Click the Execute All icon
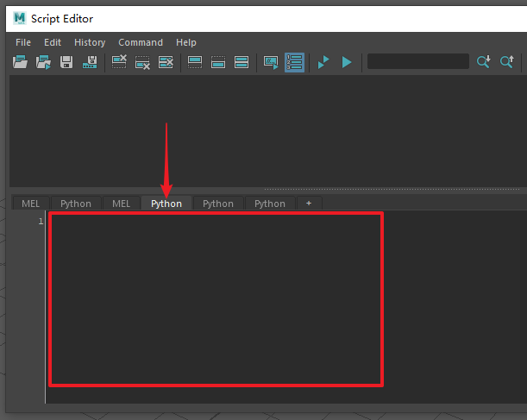Screen dimensions: 527x420 coord(323,62)
